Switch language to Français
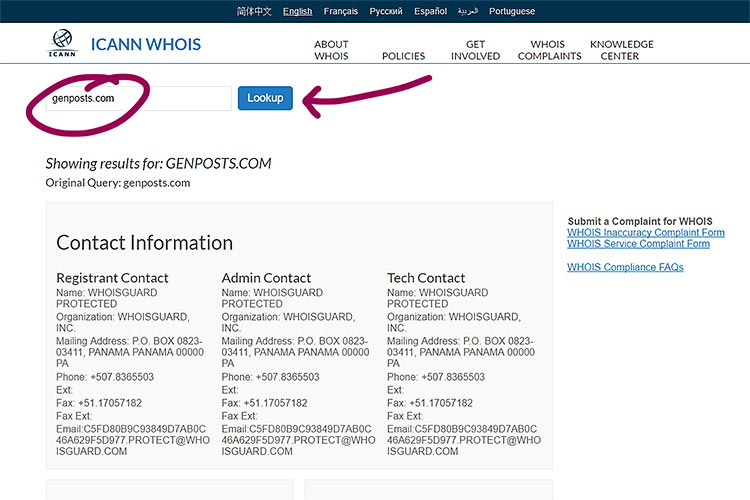Screen dimensions: 750x500 [x=341, y=11]
